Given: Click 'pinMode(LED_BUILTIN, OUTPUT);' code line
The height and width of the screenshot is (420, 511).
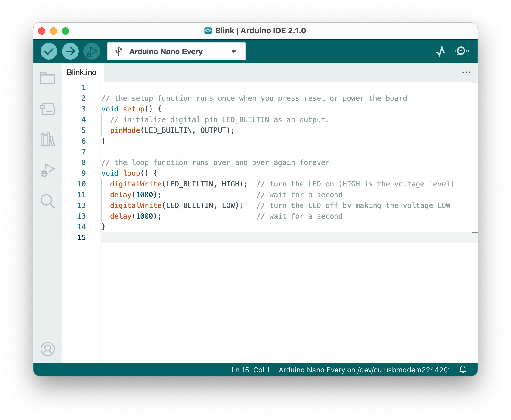Looking at the screenshot, I should coord(172,130).
